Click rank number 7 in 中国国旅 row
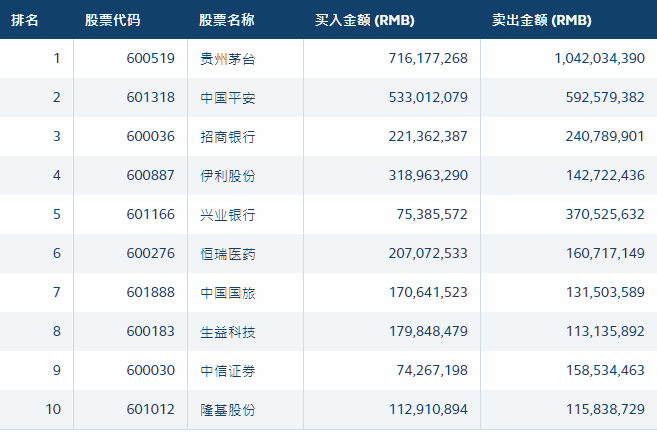The width and height of the screenshot is (657, 432). pyautogui.click(x=57, y=292)
